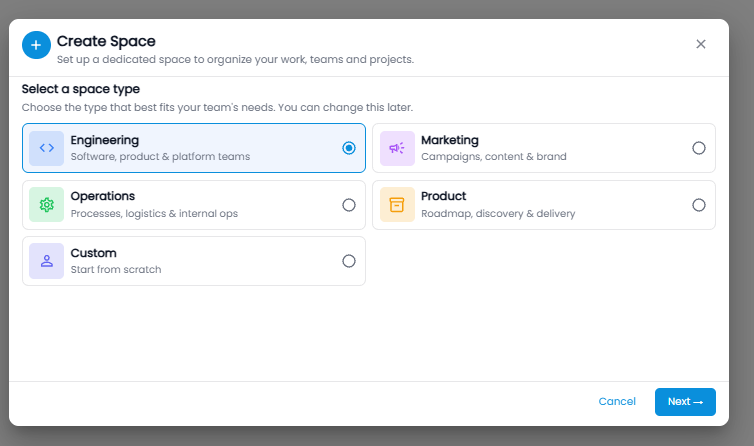Click the 'Create Space' dialog title
Screen dimensions: 754x446
coord(106,41)
